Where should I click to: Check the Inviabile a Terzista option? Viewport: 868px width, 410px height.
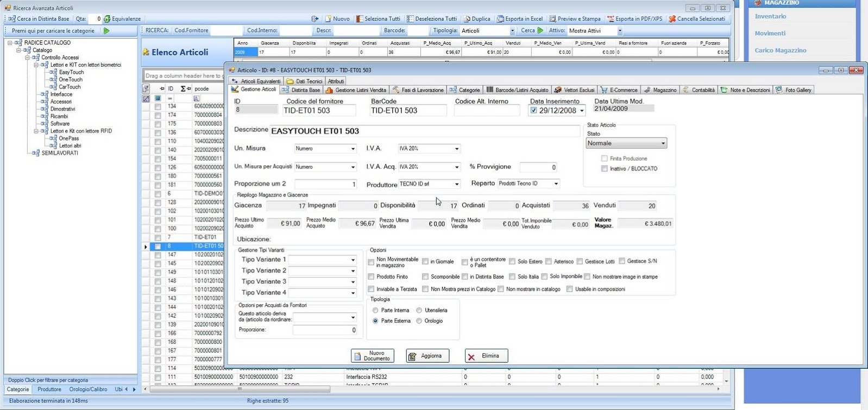(372, 289)
